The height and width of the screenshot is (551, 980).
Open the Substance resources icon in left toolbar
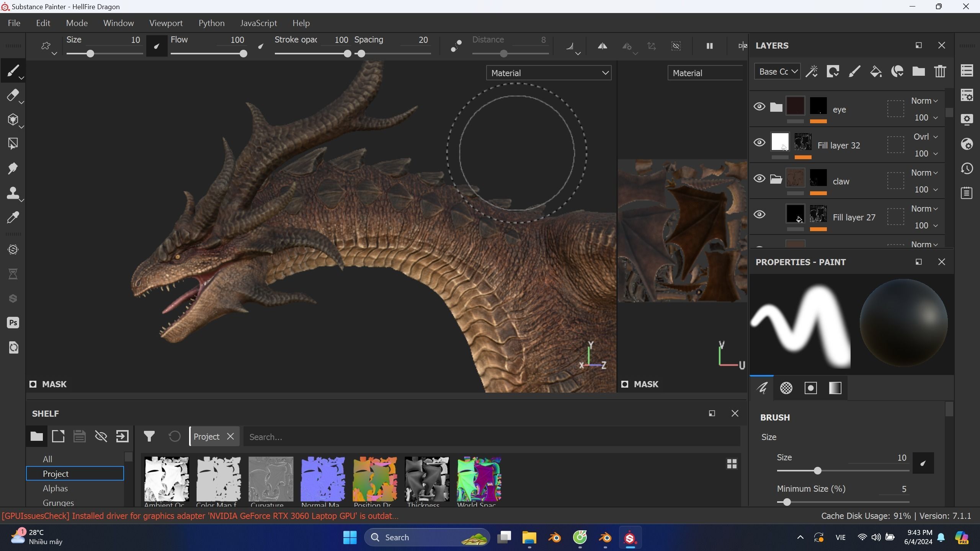[x=13, y=249]
